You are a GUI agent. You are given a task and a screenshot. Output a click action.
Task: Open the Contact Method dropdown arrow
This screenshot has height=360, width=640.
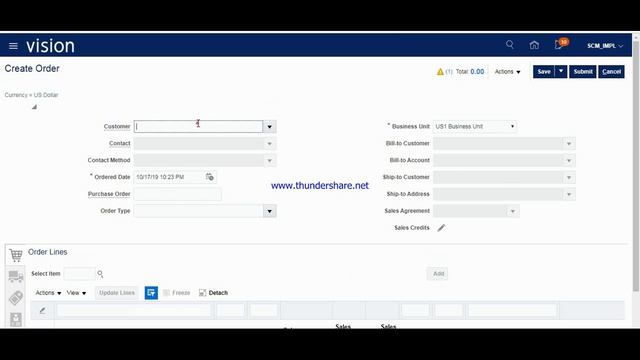pos(269,160)
